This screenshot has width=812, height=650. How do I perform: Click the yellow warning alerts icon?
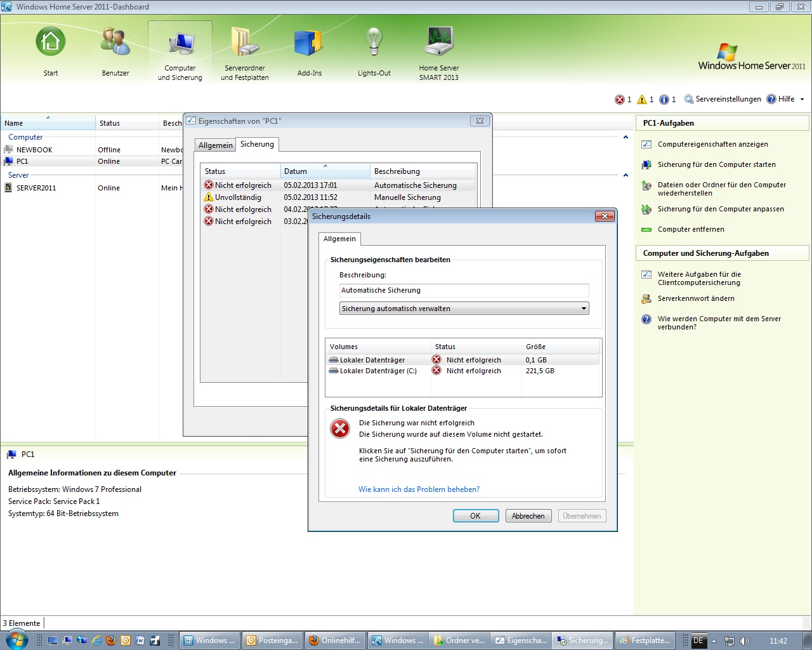click(x=642, y=99)
